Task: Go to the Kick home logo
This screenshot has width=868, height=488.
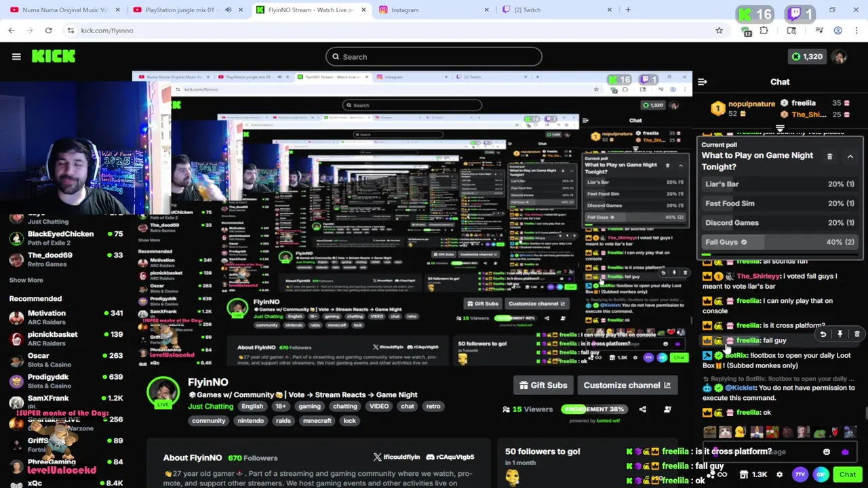Action: pos(54,56)
